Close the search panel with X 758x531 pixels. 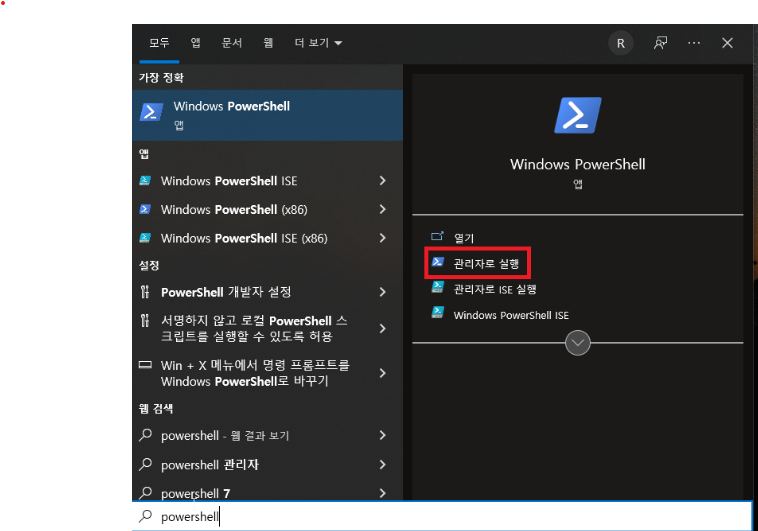[727, 43]
